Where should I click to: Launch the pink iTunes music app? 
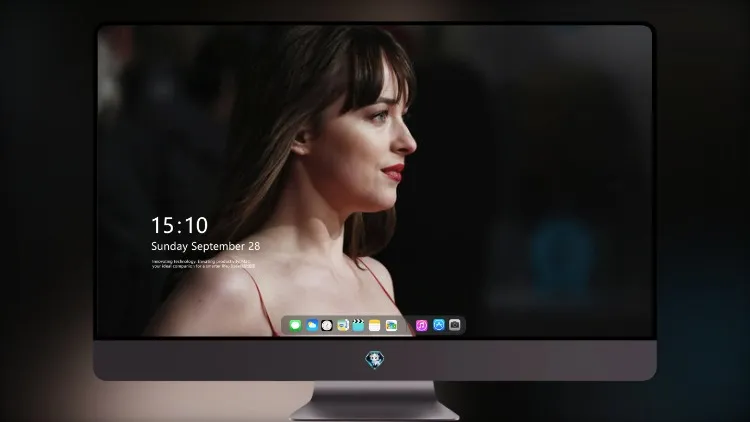click(x=421, y=325)
